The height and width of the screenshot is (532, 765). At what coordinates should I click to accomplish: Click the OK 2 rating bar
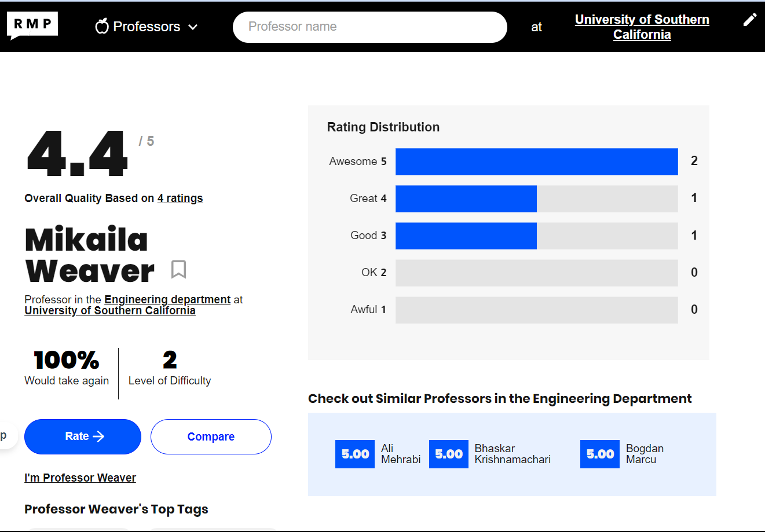pos(536,273)
